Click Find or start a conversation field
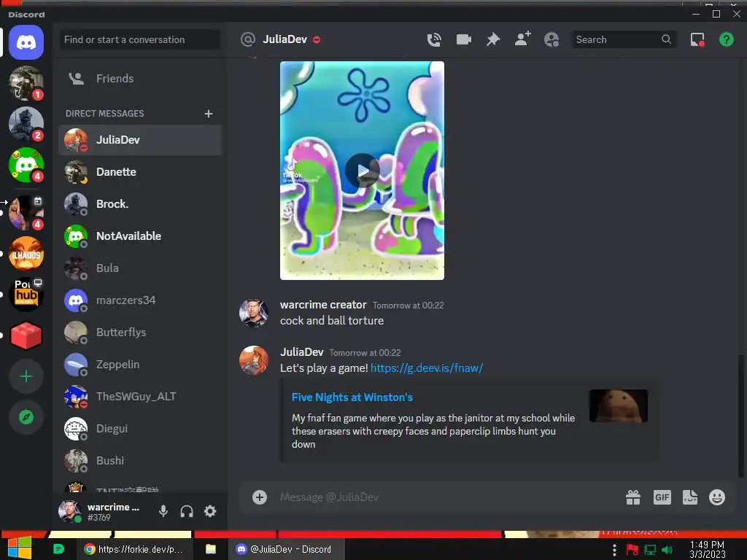This screenshot has width=747, height=560. point(140,39)
